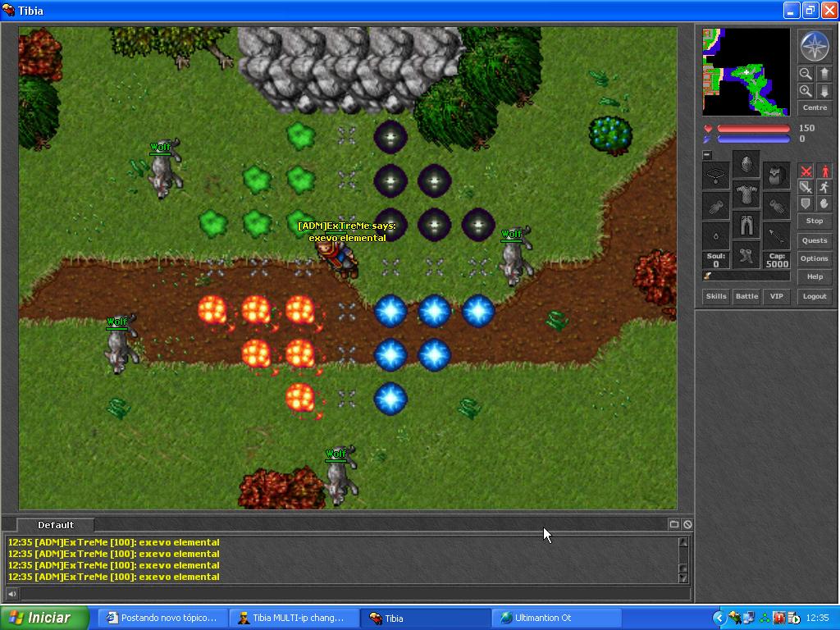Click the health value 150
The image size is (840, 630).
pyautogui.click(x=807, y=128)
